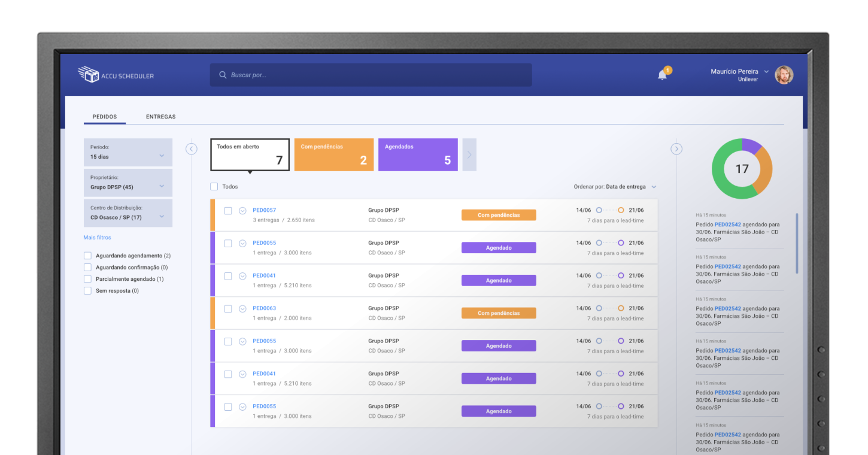Screen dimensions: 868x455
Task: Expand order PED0063 row chevron
Action: tap(242, 309)
